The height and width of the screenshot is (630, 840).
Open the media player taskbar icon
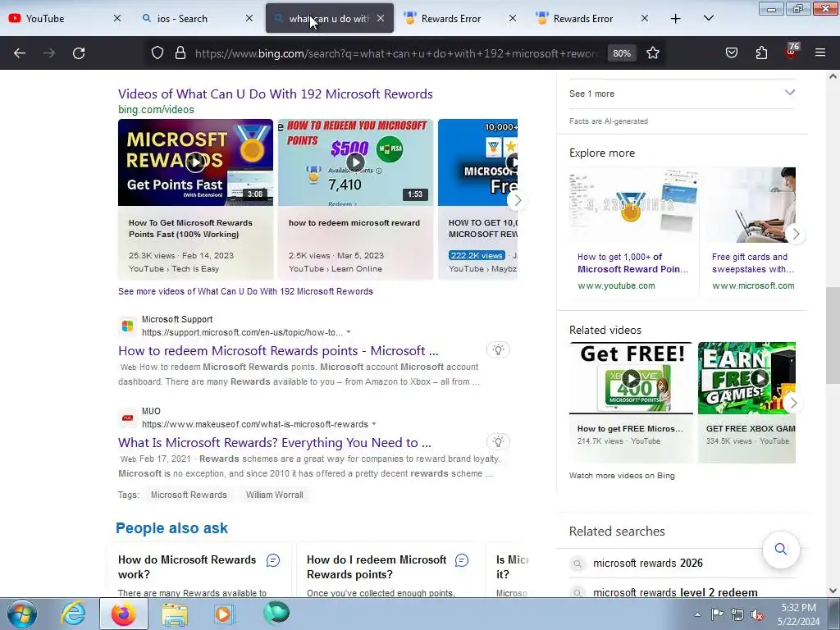(224, 614)
